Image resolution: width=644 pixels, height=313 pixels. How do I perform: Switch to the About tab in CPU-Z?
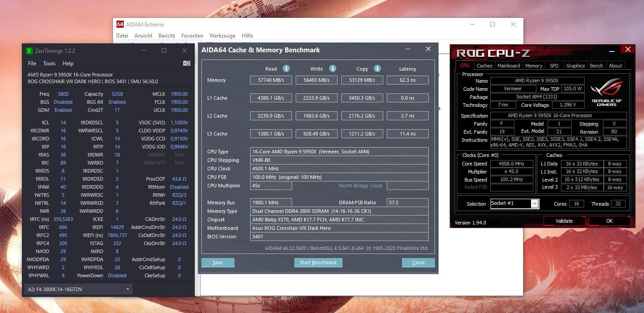[x=615, y=66]
